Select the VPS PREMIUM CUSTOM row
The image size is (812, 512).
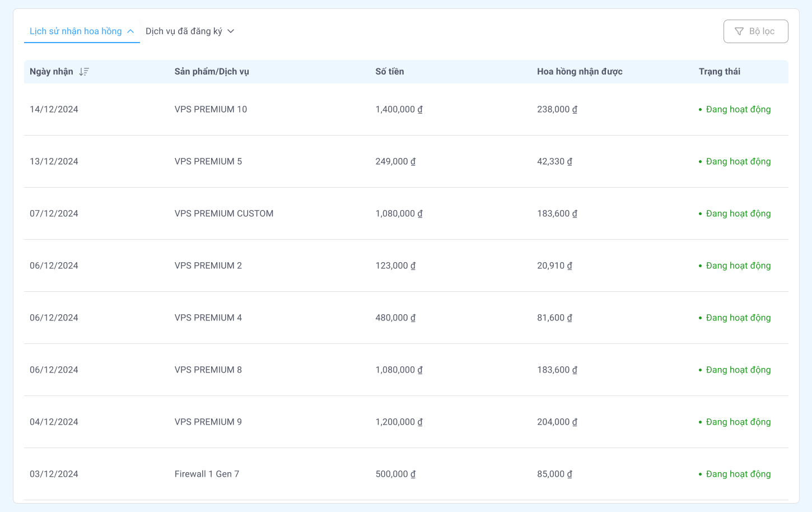coord(224,213)
